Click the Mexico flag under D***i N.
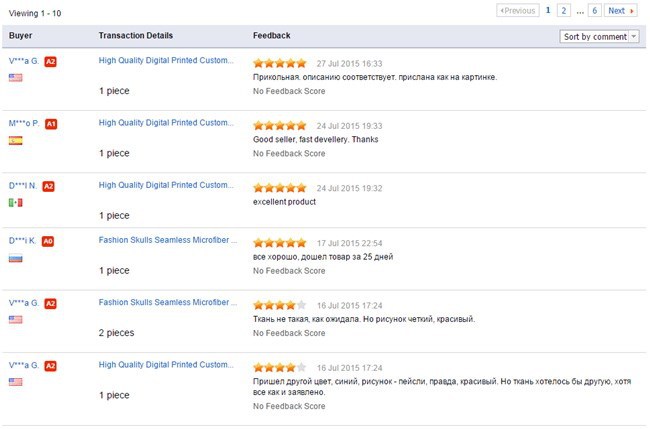The height and width of the screenshot is (429, 650). [x=15, y=202]
